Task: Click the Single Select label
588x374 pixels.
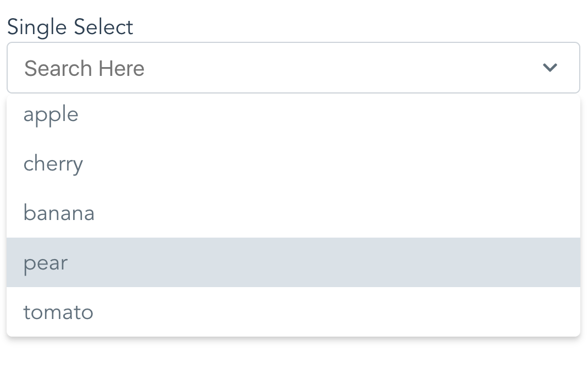Action: tap(70, 27)
